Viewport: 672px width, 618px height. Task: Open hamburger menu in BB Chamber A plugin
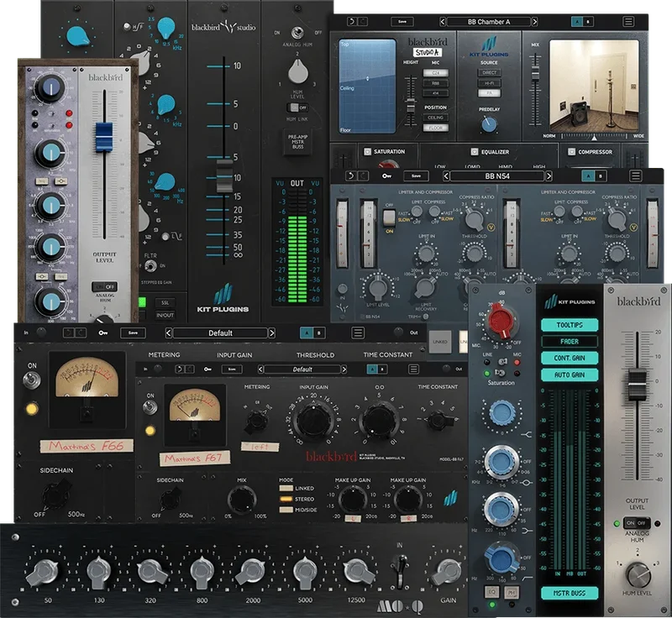pos(628,22)
